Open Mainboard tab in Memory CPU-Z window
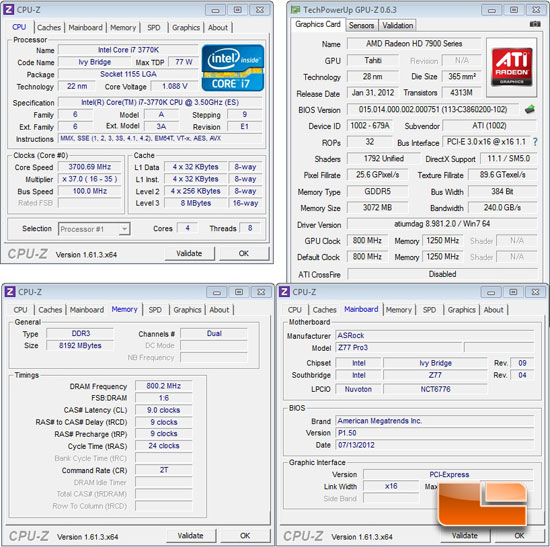The image size is (550, 547). point(87,310)
